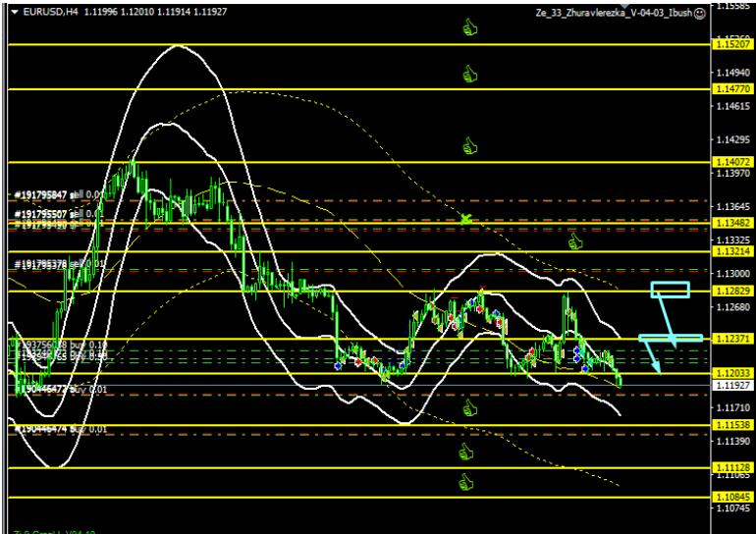The image size is (756, 534).
Task: Select order label #191795378 sell 0.01
Action: click(59, 264)
